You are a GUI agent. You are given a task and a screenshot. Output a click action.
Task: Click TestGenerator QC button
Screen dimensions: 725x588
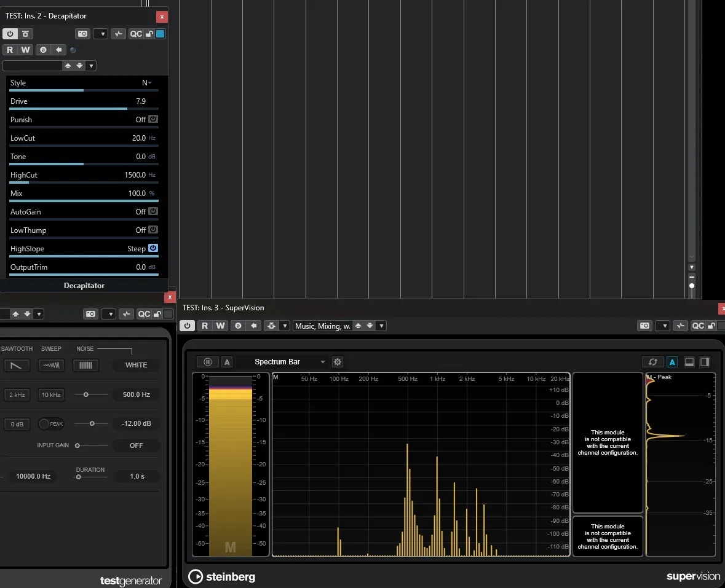145,314
